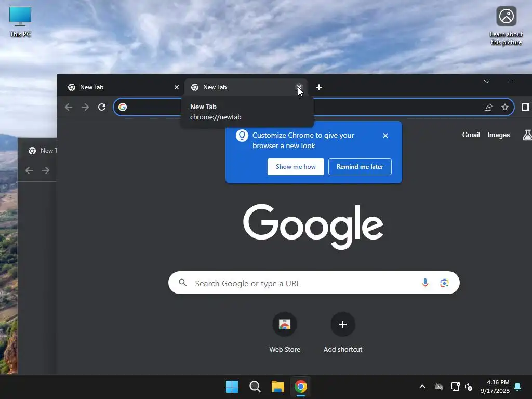
Task: Click the Add shortcut plus icon
Action: pyautogui.click(x=343, y=324)
